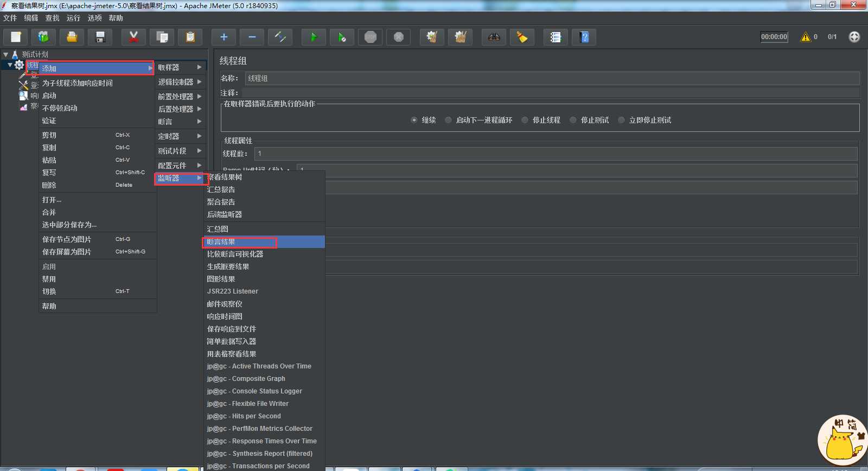The height and width of the screenshot is (471, 868).
Task: Expand all nodes with the plus icon
Action: point(224,37)
